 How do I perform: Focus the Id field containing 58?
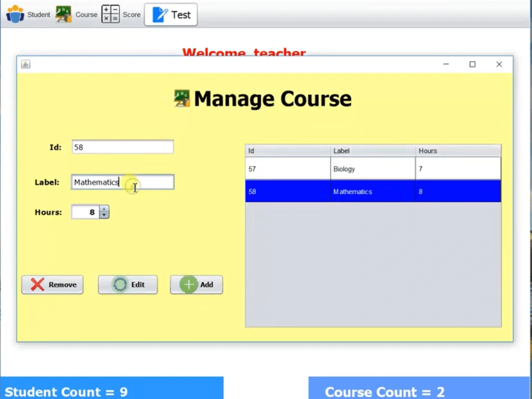tap(123, 147)
